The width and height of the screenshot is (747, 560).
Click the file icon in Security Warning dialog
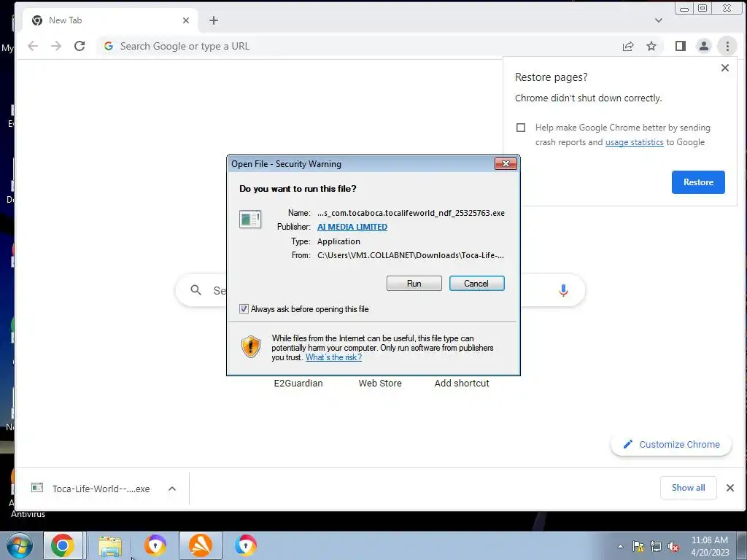(249, 219)
